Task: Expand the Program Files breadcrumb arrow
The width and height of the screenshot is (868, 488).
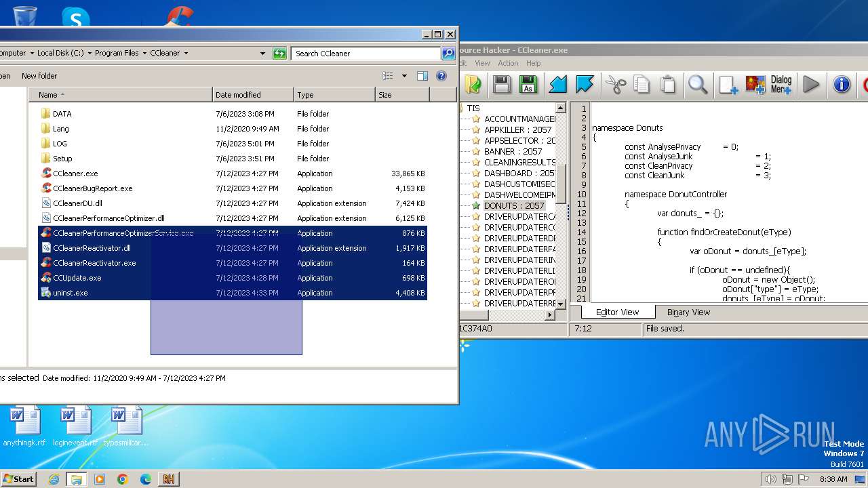Action: point(144,53)
